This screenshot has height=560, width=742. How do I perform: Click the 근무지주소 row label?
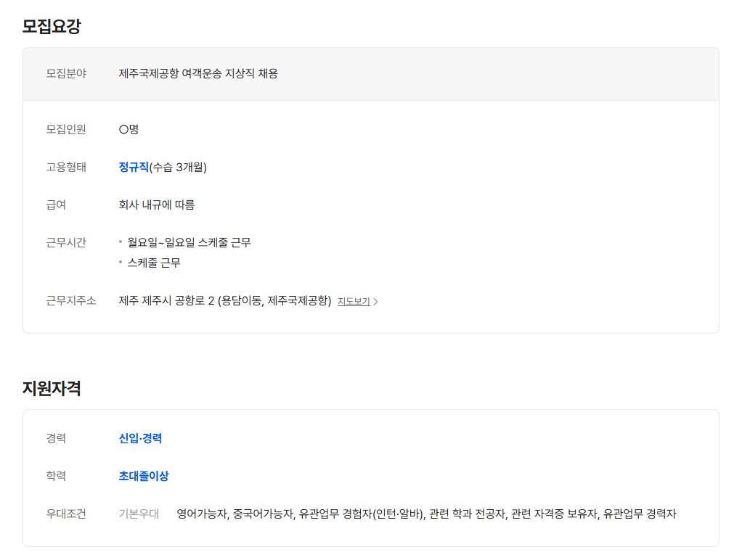click(x=71, y=300)
